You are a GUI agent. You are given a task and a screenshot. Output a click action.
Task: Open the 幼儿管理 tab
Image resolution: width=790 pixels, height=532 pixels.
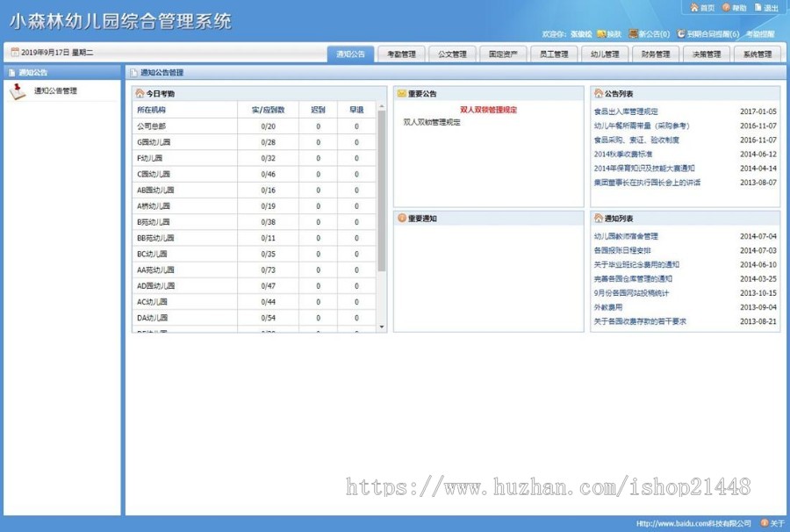[604, 54]
